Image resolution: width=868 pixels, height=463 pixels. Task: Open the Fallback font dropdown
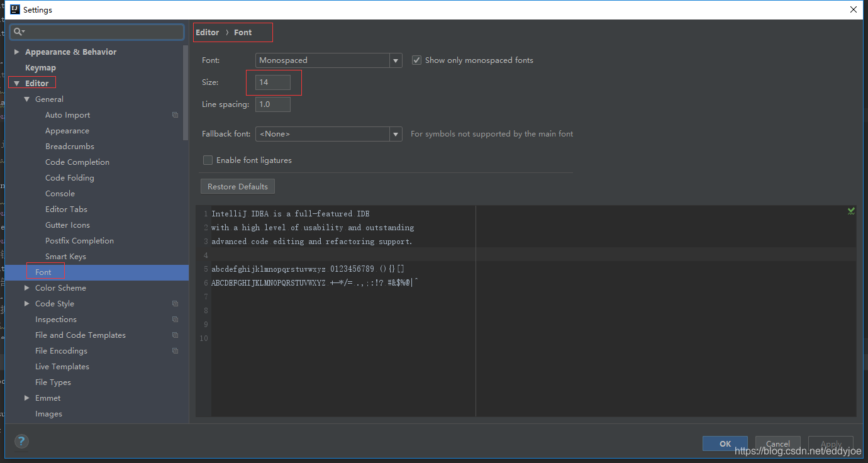pos(329,134)
